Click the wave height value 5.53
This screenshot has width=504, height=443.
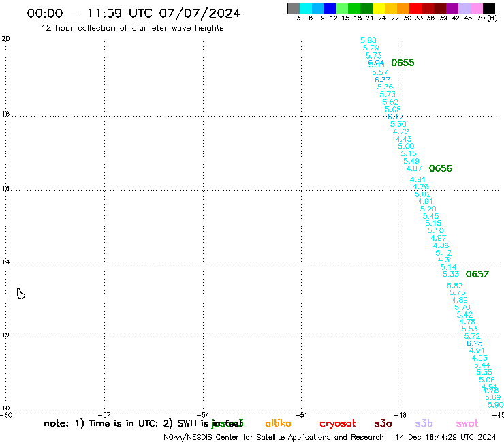(x=470, y=329)
